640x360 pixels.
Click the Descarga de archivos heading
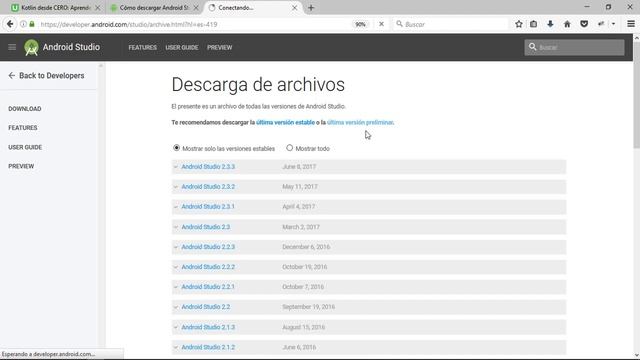click(x=258, y=85)
